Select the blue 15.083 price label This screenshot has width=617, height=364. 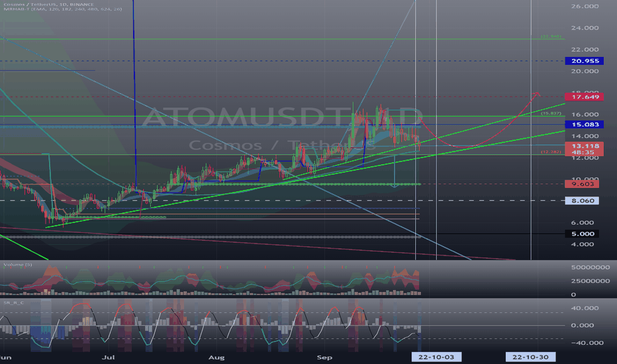pos(585,124)
